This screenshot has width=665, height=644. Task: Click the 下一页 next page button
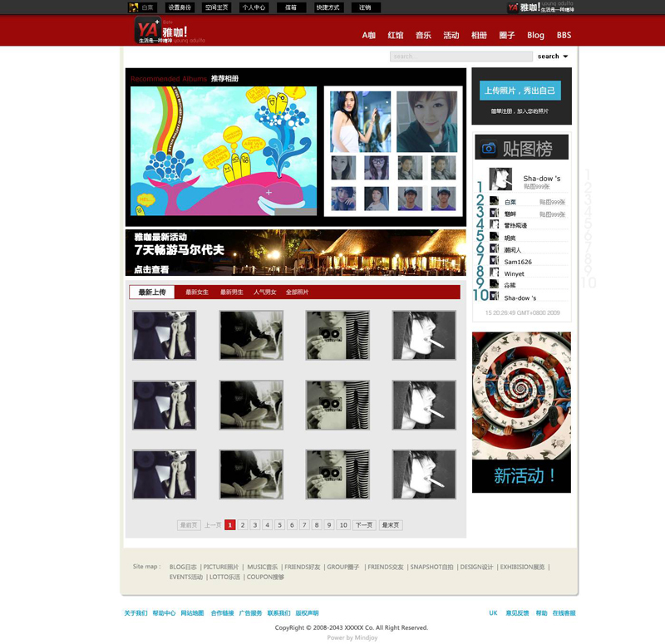pyautogui.click(x=364, y=525)
